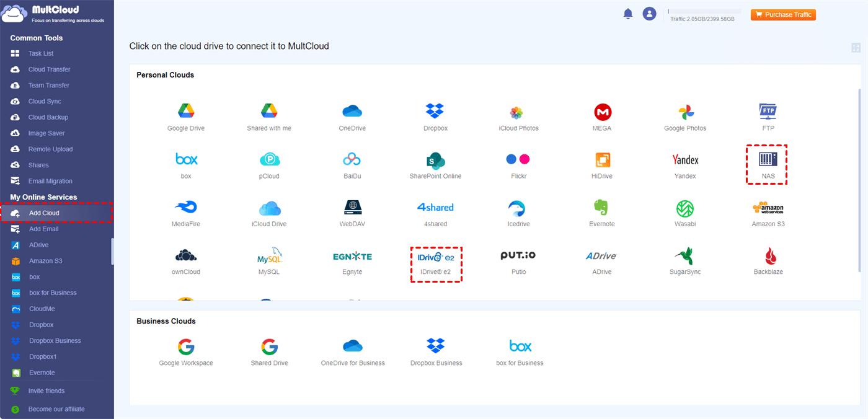Select Dropbox Business in Business Clouds
Image resolution: width=868 pixels, height=419 pixels.
click(x=436, y=346)
